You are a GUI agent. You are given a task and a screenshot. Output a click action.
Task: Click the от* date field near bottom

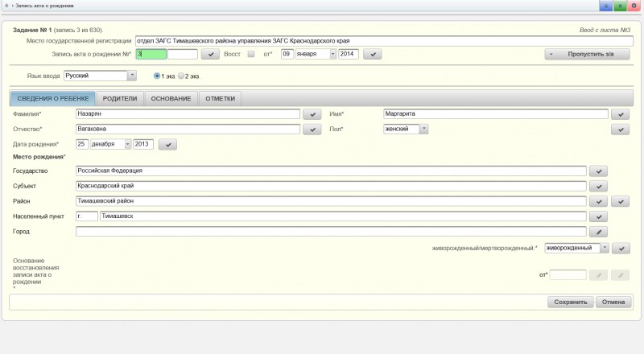click(x=568, y=274)
